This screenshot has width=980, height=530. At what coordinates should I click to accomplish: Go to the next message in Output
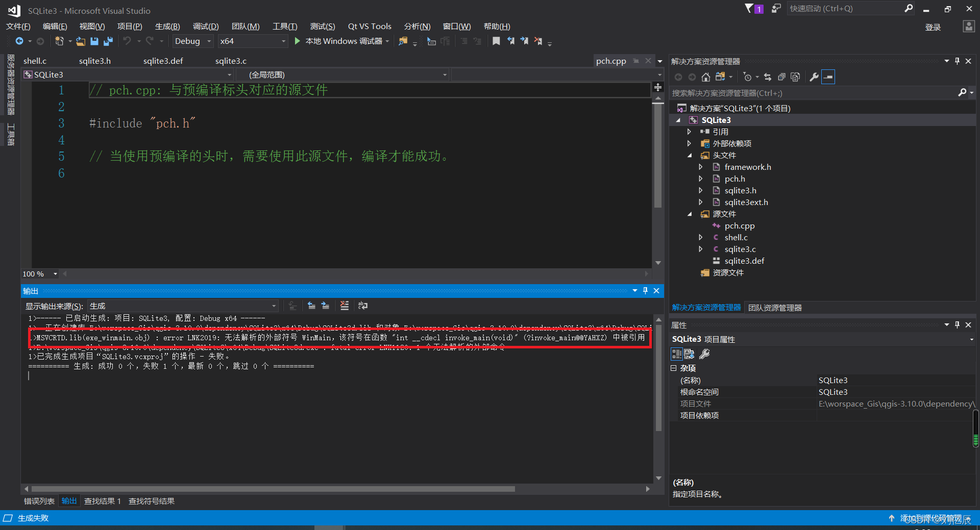click(x=325, y=306)
